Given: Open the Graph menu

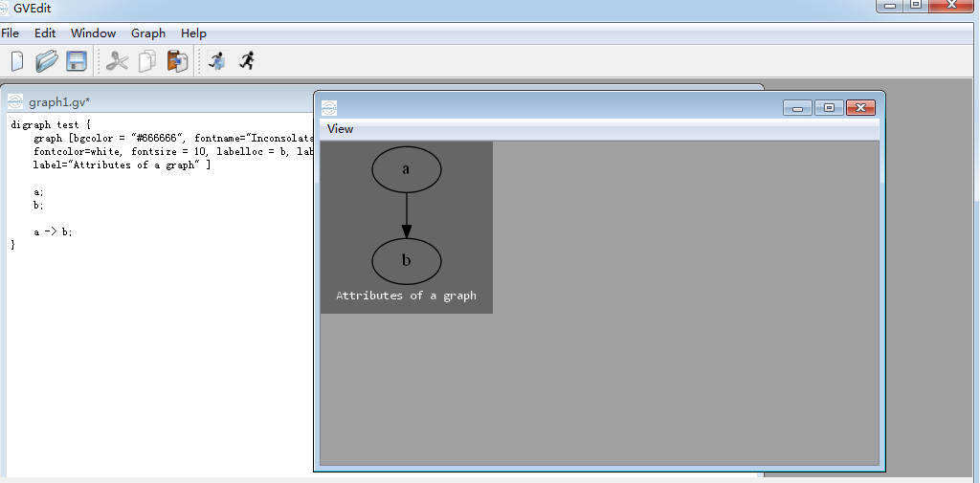Looking at the screenshot, I should (148, 33).
